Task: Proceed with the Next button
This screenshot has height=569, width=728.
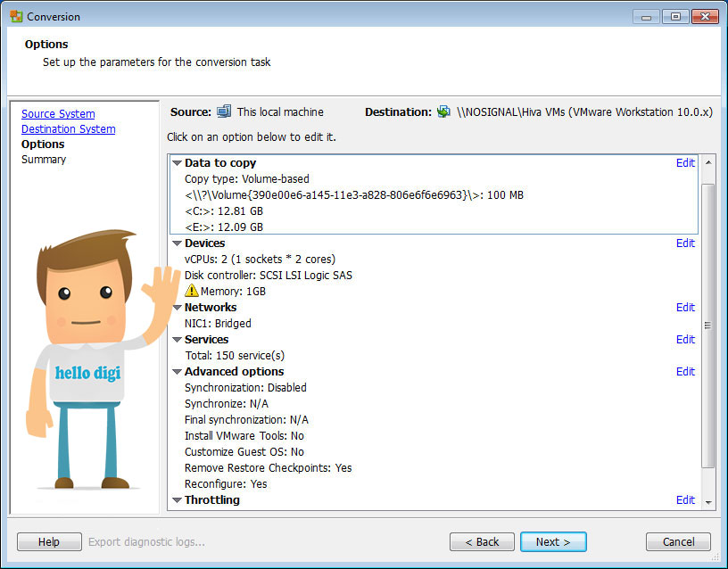Action: tap(553, 541)
